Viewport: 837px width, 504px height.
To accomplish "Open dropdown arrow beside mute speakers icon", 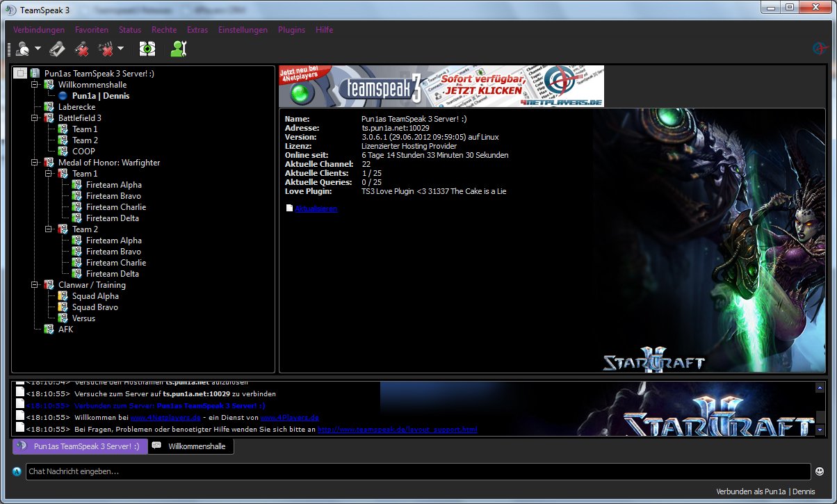I will [x=121, y=49].
